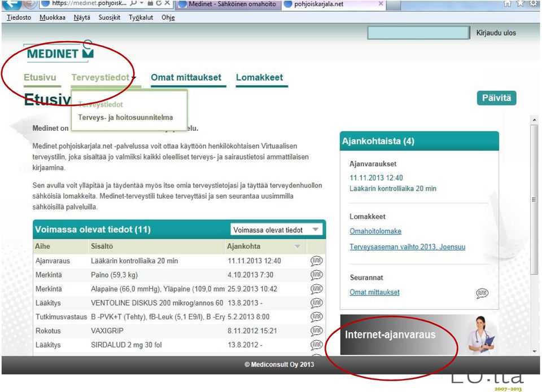Open comment icon for Tutkimusvastaus row
This screenshot has width=542, height=392.
pyautogui.click(x=316, y=317)
